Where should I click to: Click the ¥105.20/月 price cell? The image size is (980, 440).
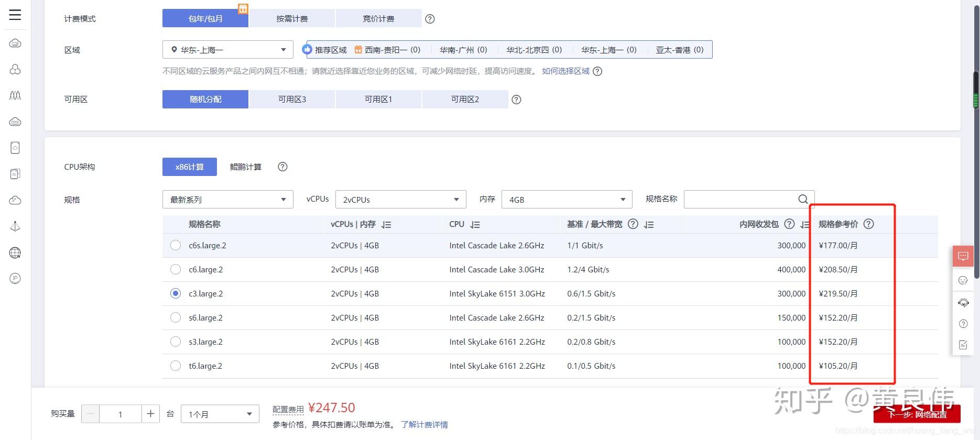(x=838, y=366)
